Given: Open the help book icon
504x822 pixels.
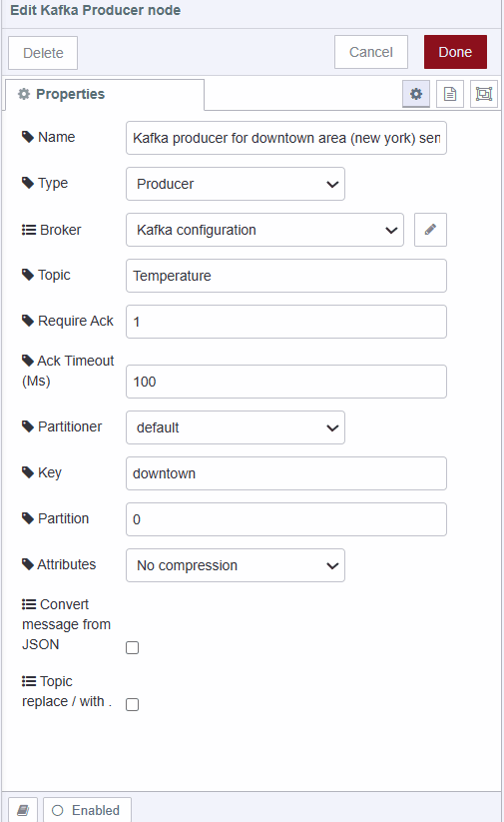Looking at the screenshot, I should [x=23, y=810].
